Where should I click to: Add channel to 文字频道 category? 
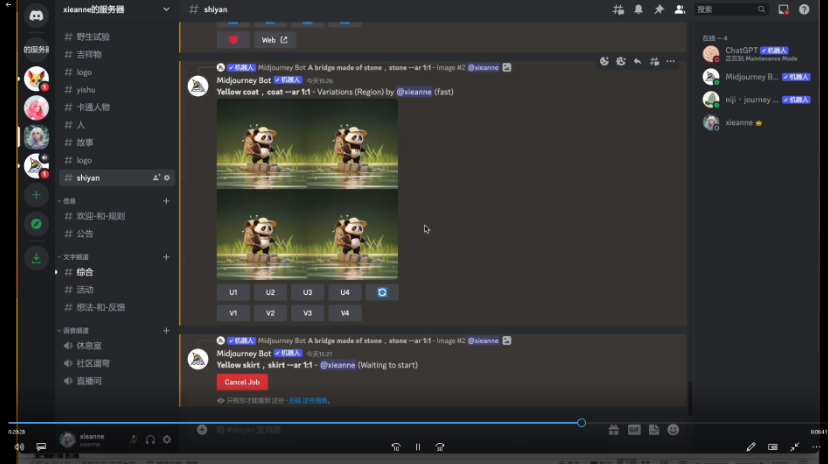coord(166,257)
